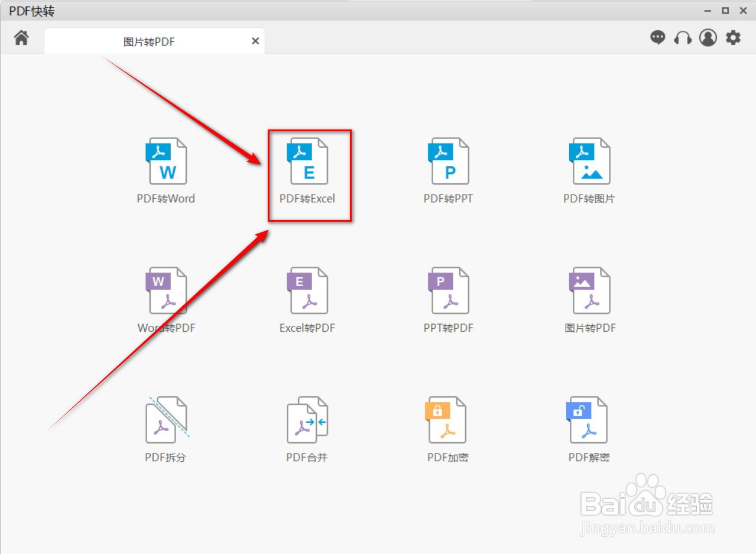Open the PDF合并 merge tool icon
756x554 pixels.
(x=307, y=420)
